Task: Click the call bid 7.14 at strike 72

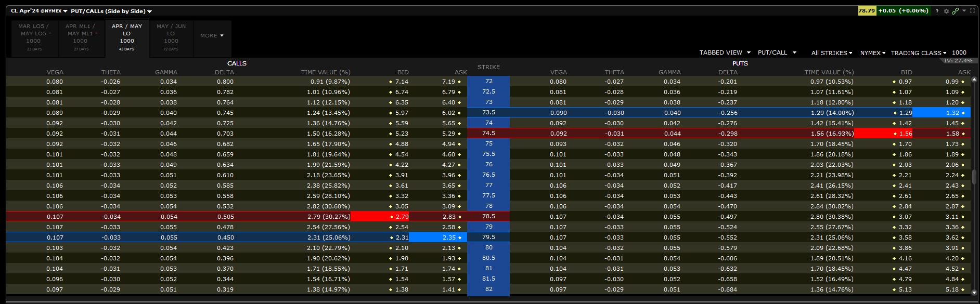Action: (x=402, y=82)
